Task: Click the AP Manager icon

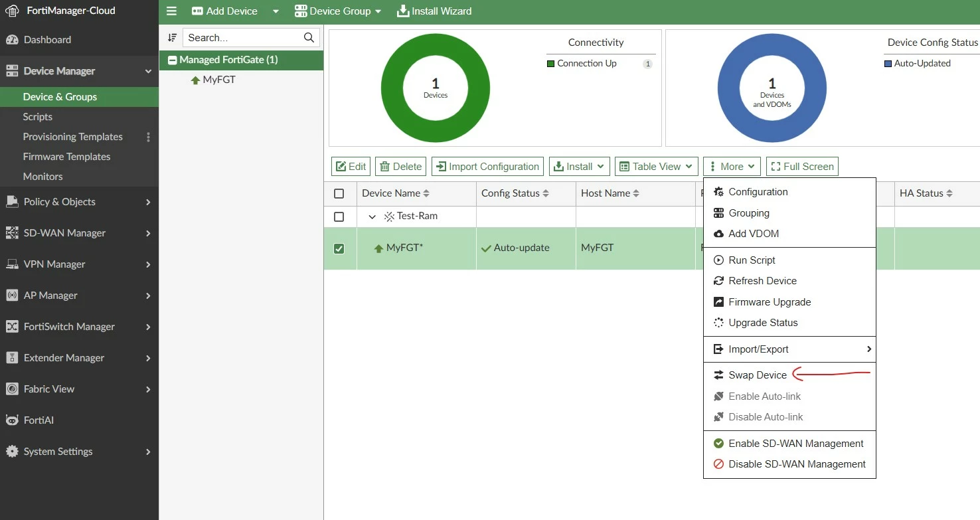Action: coord(12,296)
